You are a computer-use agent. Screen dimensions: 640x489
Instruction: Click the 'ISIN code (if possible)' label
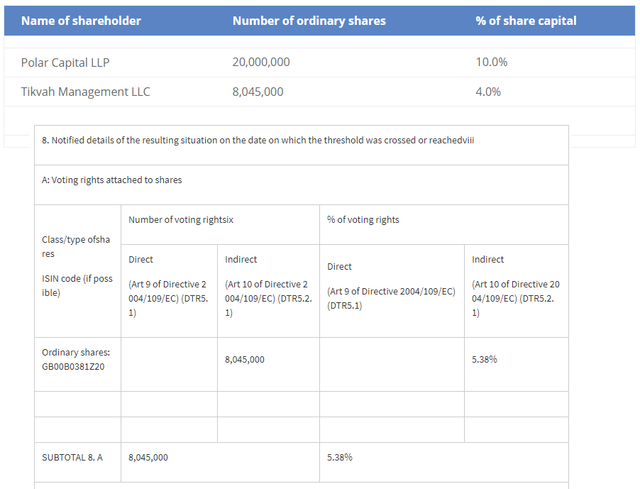point(77,286)
